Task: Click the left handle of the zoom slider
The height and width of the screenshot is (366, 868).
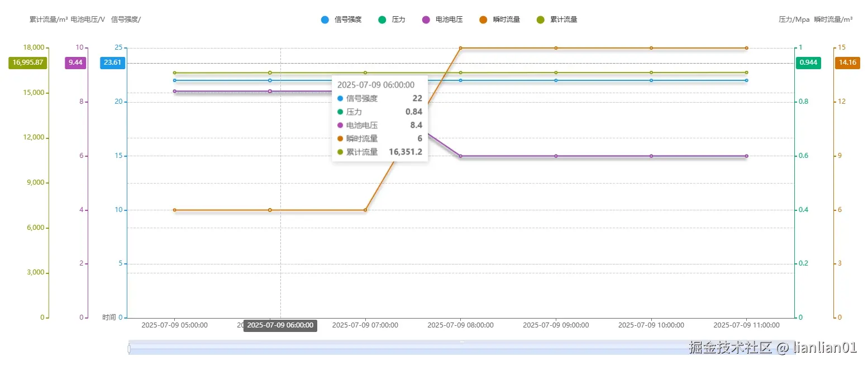Action: click(129, 349)
